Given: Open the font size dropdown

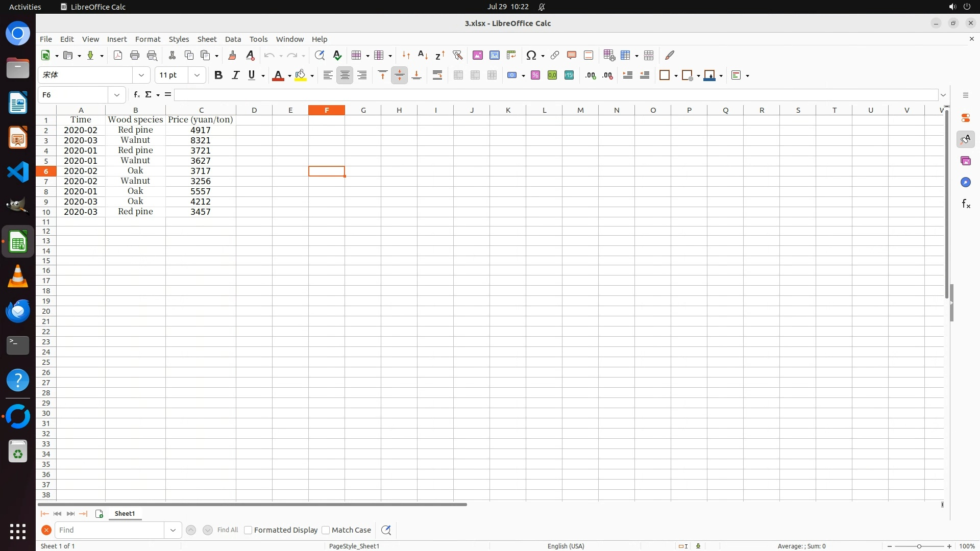Looking at the screenshot, I should click(197, 76).
